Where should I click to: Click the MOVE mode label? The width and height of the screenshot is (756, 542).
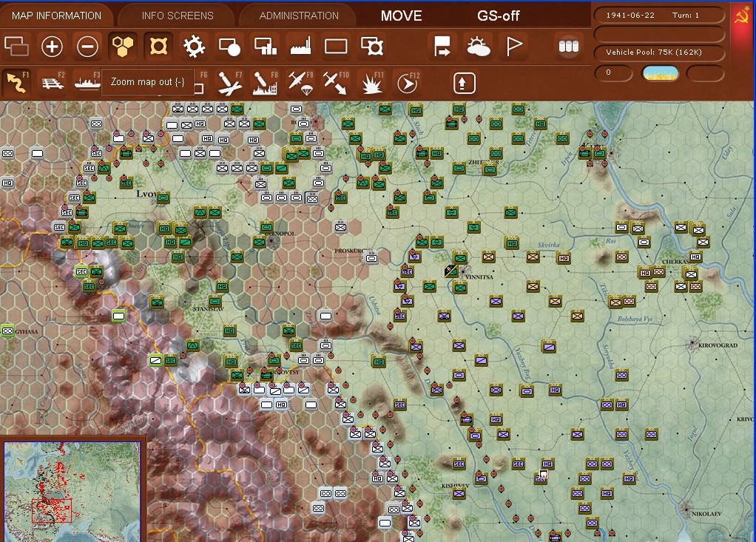401,16
